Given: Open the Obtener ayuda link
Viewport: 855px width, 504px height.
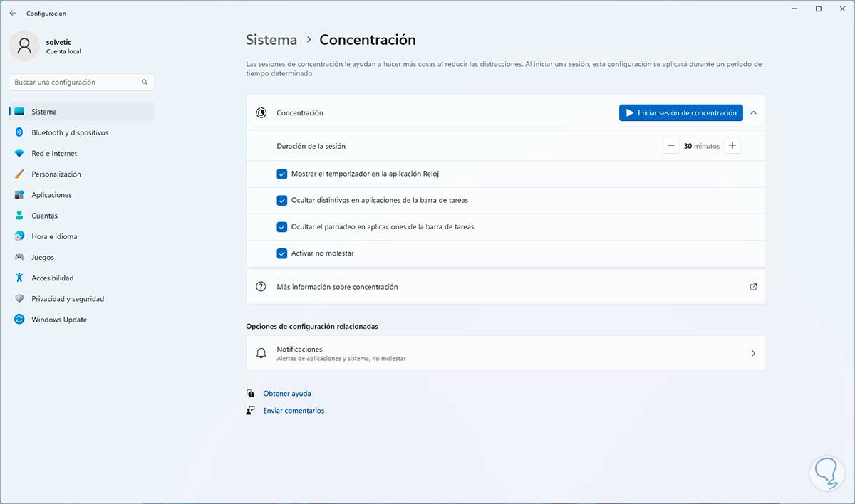Looking at the screenshot, I should pos(286,394).
